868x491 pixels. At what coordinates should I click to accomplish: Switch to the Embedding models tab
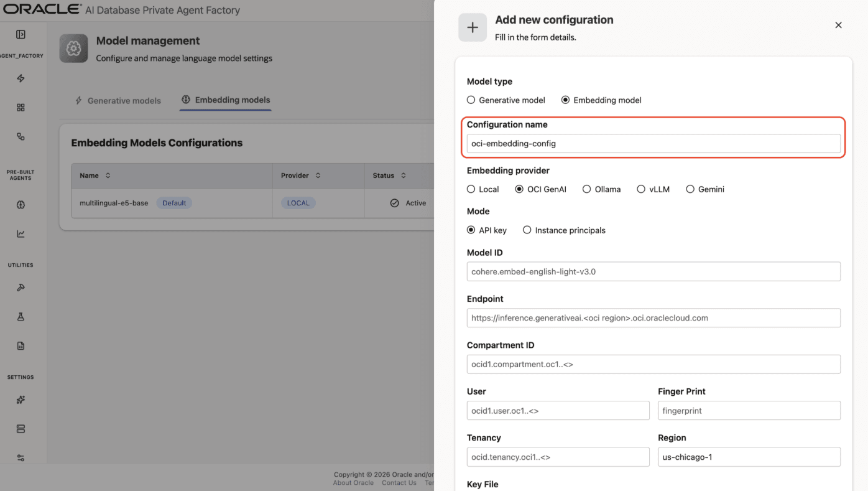pyautogui.click(x=226, y=100)
